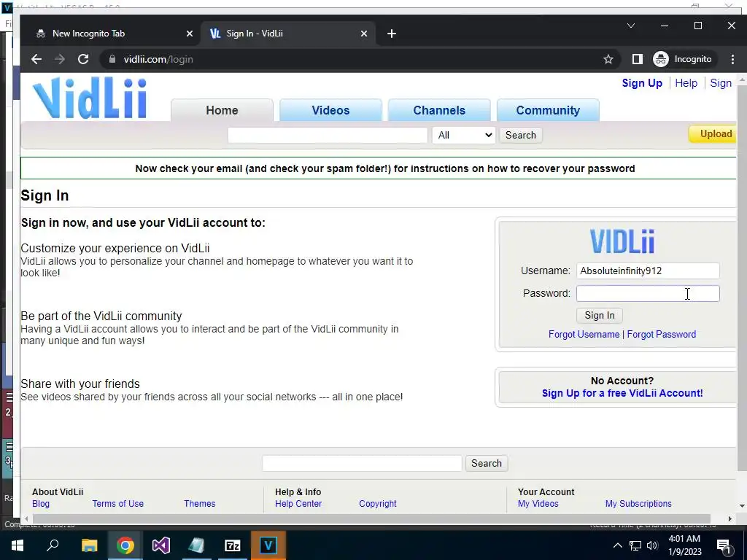Image resolution: width=747 pixels, height=560 pixels.
Task: Open the Chrome three-dot menu
Action: click(x=732, y=59)
